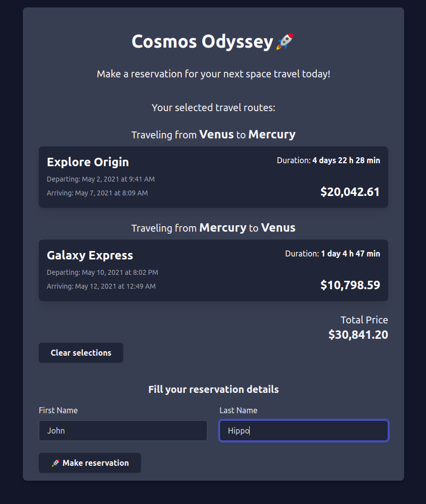Viewport: 426px width, 504px height.
Task: Click the Last Name input field
Action: click(x=303, y=431)
